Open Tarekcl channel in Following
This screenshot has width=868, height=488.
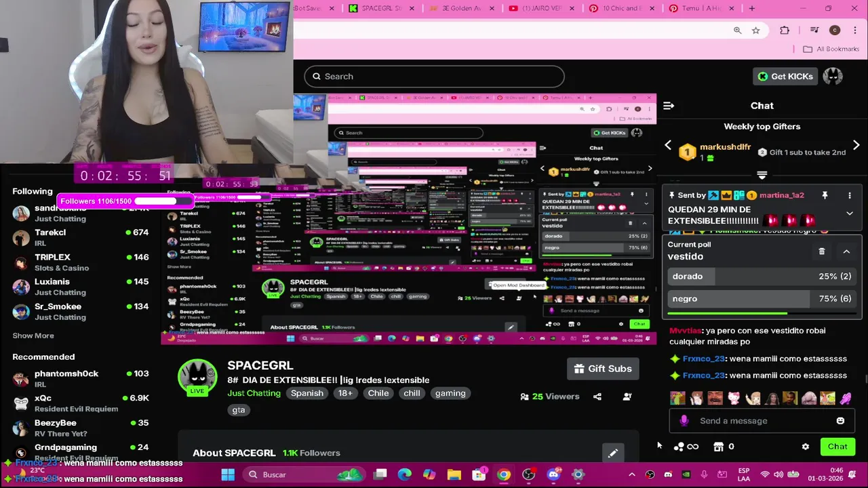pyautogui.click(x=81, y=238)
